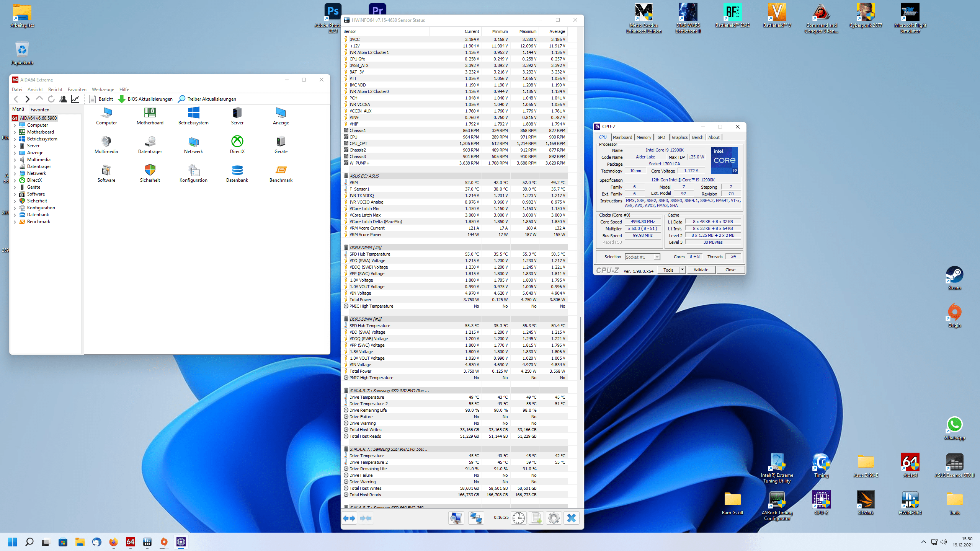
Task: Click the Tools button in CPU-Z
Action: (x=668, y=270)
